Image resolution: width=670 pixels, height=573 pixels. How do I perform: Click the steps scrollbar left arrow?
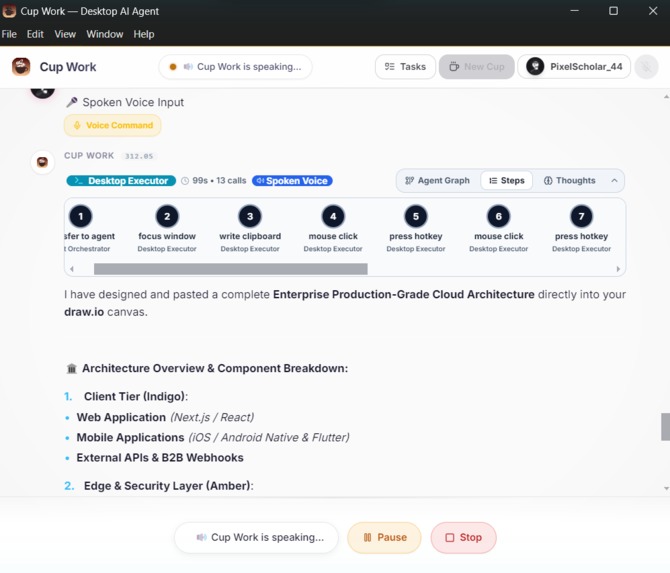tap(72, 269)
